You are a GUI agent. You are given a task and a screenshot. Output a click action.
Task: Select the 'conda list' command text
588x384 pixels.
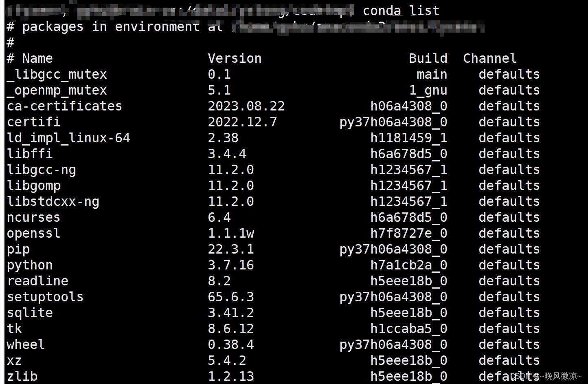click(401, 11)
